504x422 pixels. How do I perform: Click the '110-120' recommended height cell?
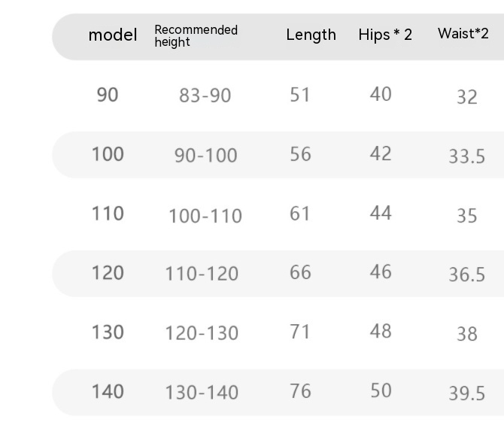(202, 274)
